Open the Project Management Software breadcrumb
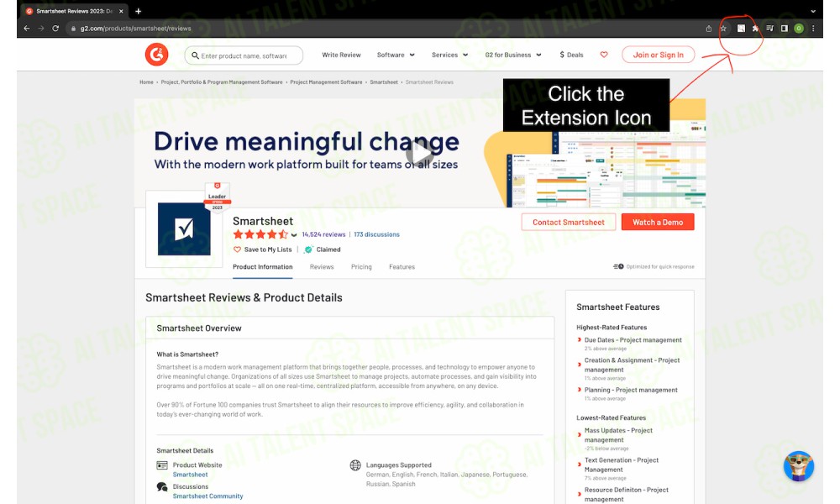The width and height of the screenshot is (840, 504). coord(326,82)
